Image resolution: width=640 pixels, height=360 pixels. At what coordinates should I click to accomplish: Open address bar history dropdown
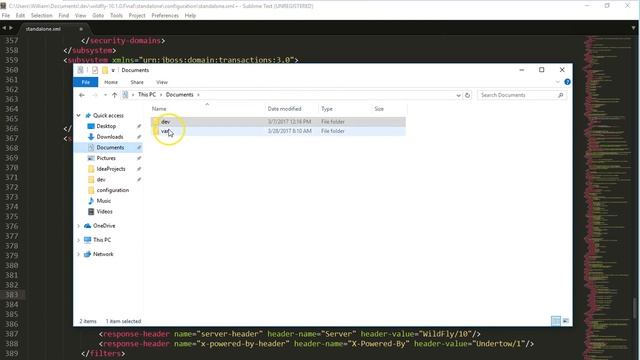[x=458, y=95]
